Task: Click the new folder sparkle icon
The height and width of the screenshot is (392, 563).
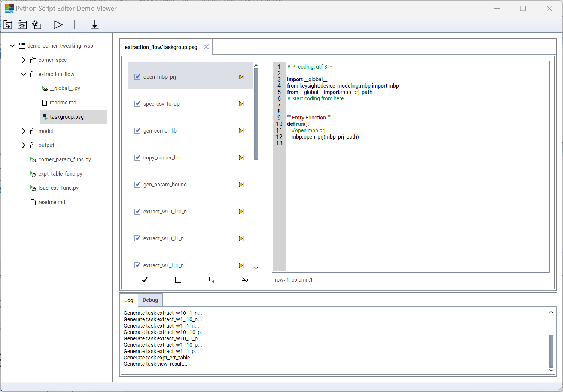Action: point(37,25)
